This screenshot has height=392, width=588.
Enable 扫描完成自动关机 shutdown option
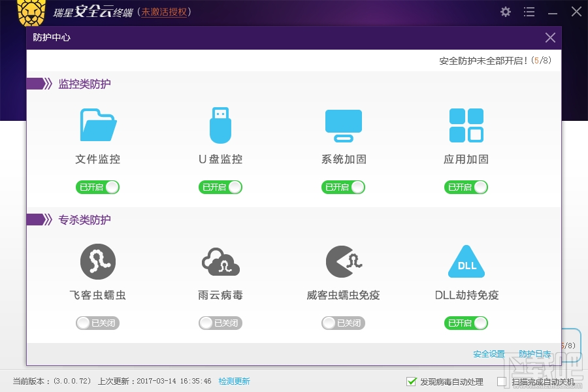(x=502, y=382)
